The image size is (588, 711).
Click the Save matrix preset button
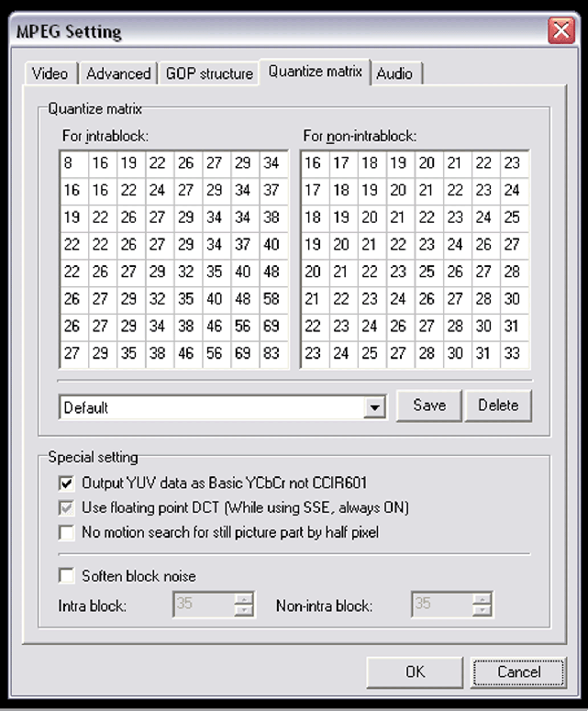[x=429, y=405]
